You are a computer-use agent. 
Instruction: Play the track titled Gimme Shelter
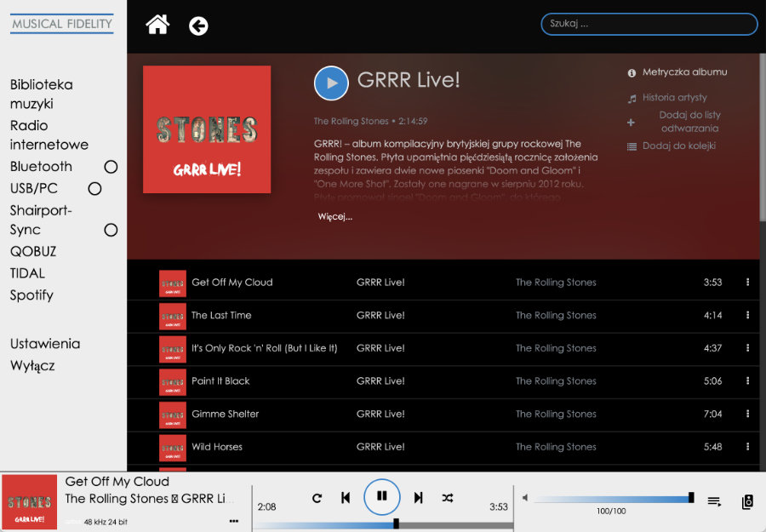point(226,414)
